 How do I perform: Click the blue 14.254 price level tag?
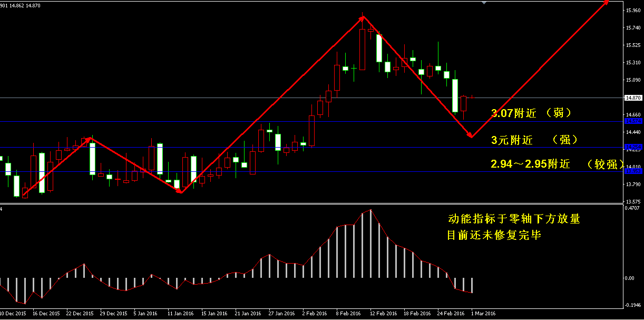(632, 147)
